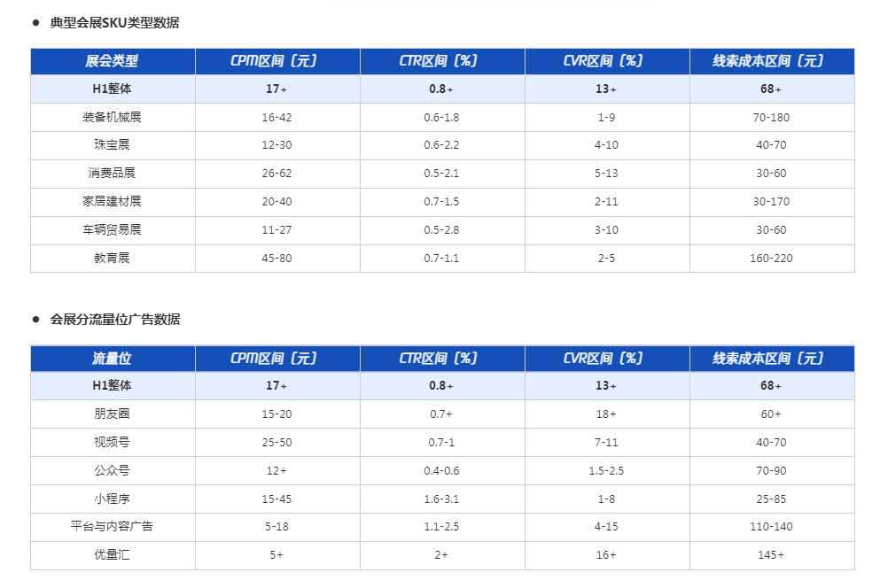
Task: Select the 装备机械展 row label
Action: pos(112,117)
